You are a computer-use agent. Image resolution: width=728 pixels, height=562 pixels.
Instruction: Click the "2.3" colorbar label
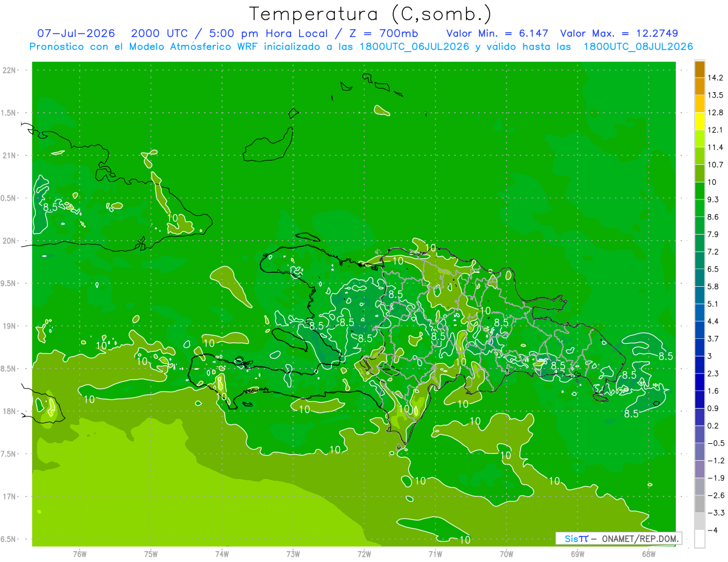713,373
